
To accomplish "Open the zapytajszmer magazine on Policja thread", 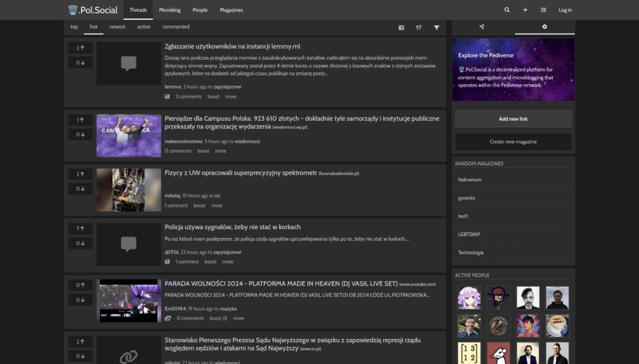I will point(227,252).
